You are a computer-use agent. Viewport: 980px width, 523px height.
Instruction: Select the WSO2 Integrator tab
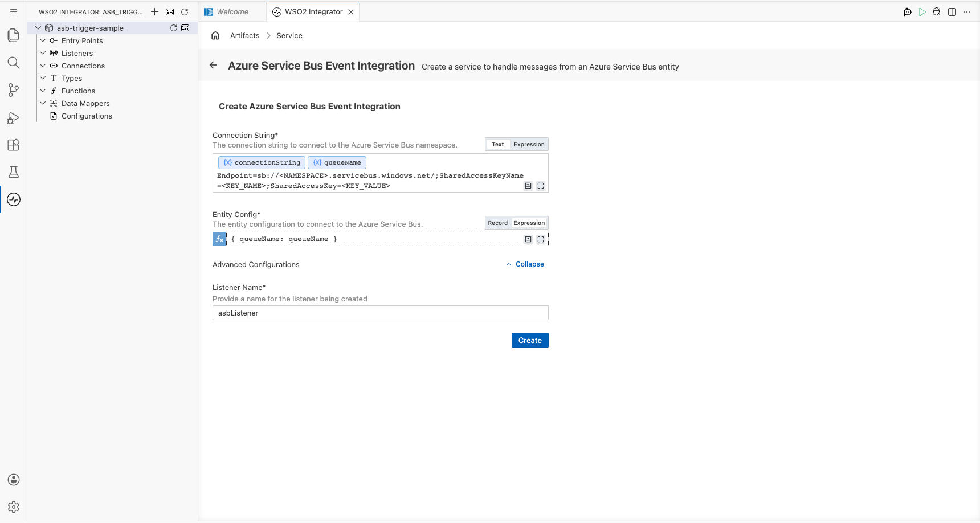tap(313, 11)
